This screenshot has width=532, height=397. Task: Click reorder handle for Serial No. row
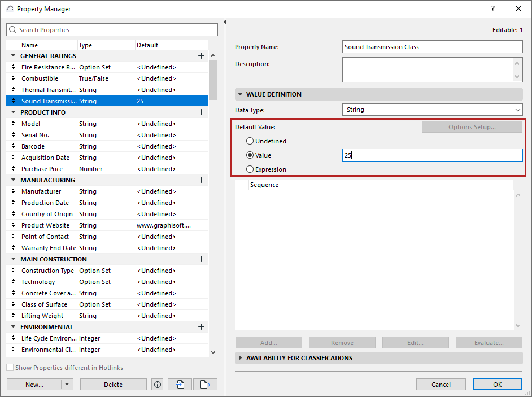click(13, 135)
